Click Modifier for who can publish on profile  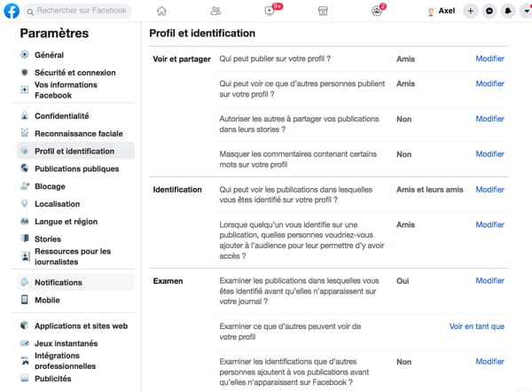489,59
